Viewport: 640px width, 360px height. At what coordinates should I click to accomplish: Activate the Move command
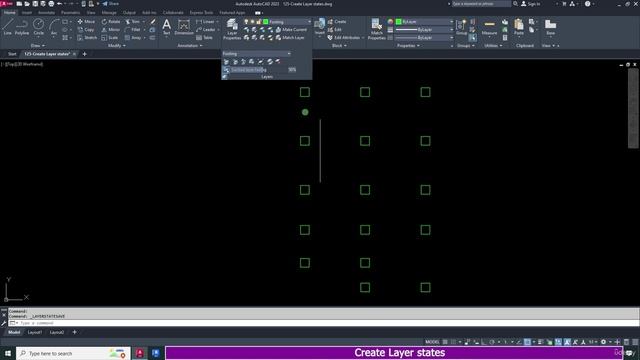tap(86, 21)
